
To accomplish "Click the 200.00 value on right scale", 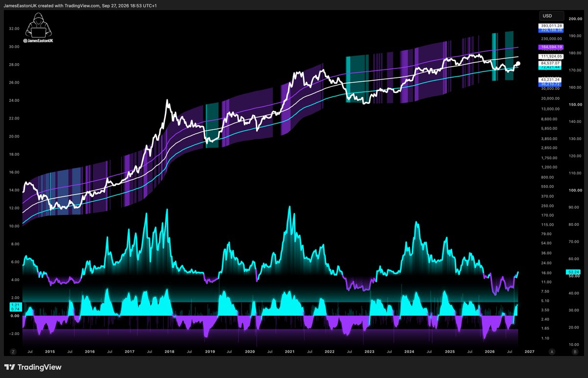I will pyautogui.click(x=575, y=18).
